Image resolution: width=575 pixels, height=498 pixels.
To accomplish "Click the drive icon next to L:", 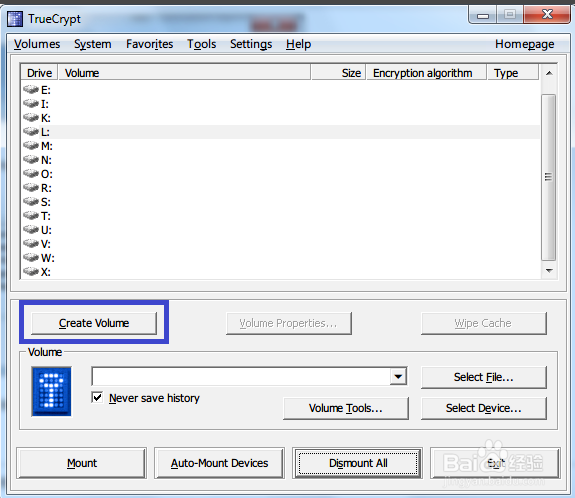I will click(31, 131).
